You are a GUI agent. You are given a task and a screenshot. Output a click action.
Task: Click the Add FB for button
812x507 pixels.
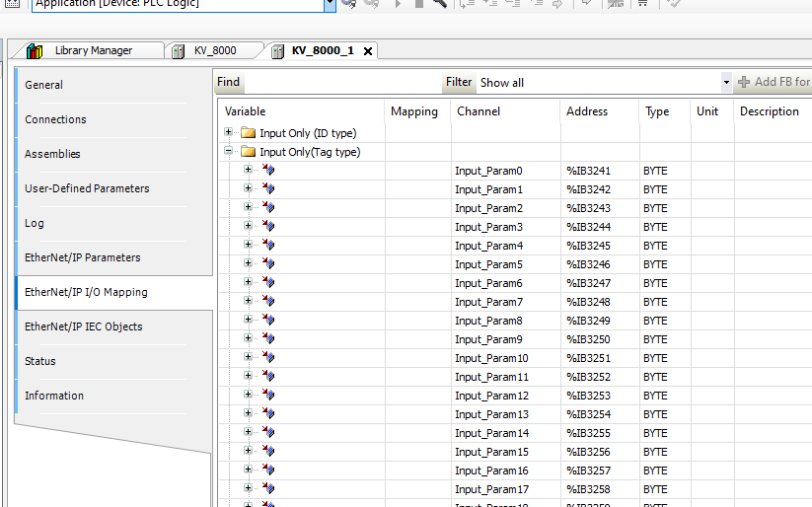tap(774, 82)
